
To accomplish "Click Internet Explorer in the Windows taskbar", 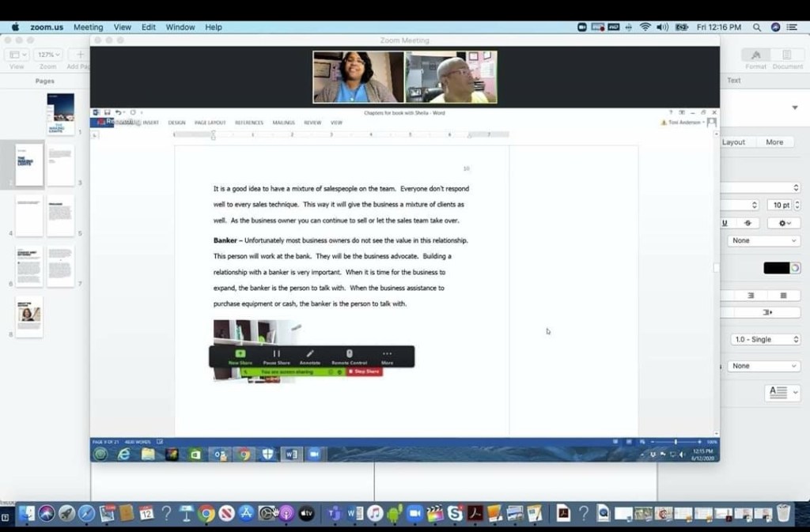I will 124,454.
